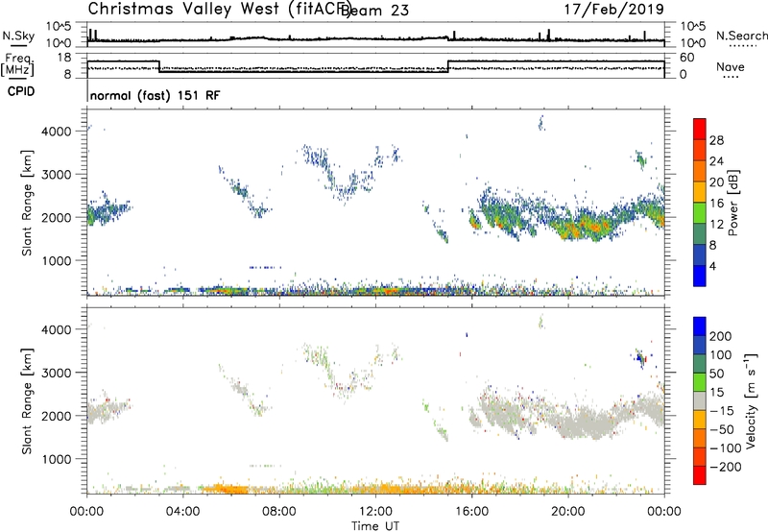Image resolution: width=768 pixels, height=532 pixels.
Task: Pick the red bottom segment of Velocity color bar
Action: 700,475
